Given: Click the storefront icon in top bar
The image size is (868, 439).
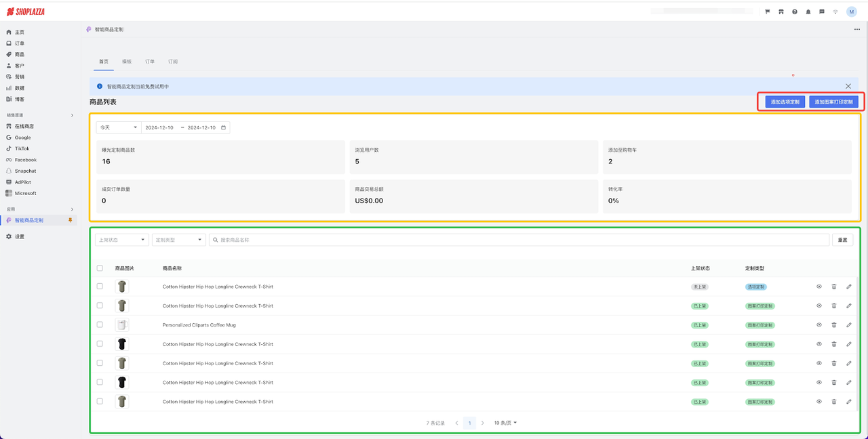Looking at the screenshot, I should [x=781, y=12].
